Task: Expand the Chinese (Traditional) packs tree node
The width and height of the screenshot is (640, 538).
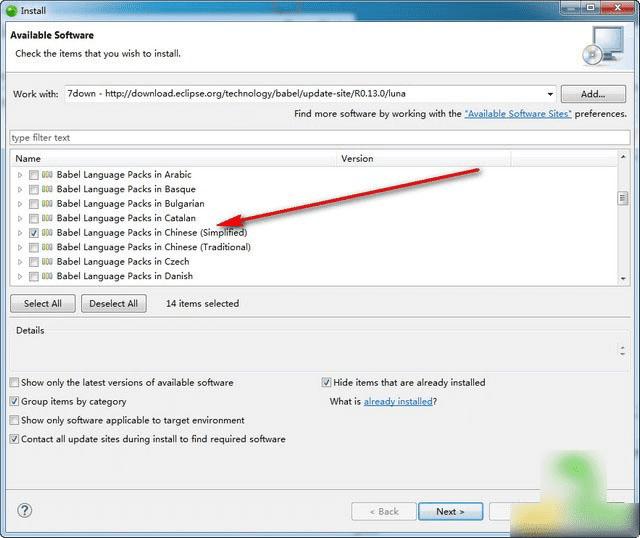Action: 20,247
